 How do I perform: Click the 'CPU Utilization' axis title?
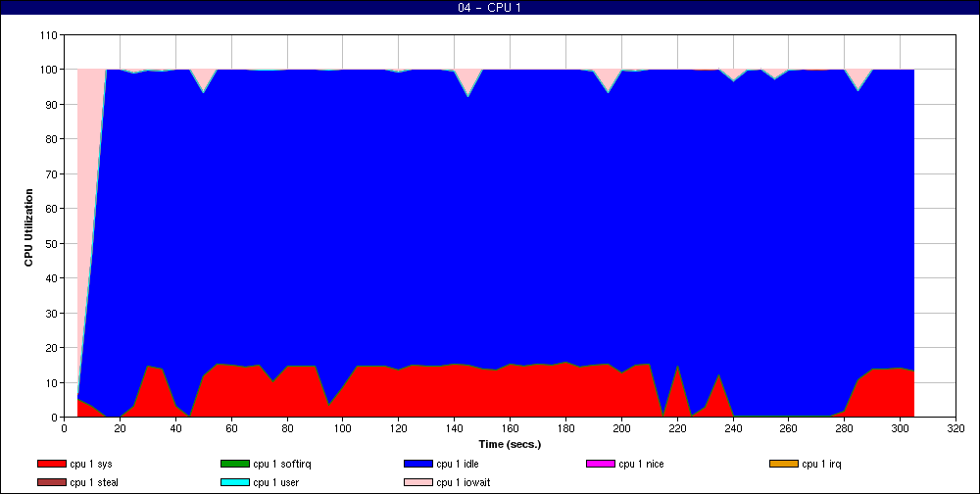coord(28,227)
